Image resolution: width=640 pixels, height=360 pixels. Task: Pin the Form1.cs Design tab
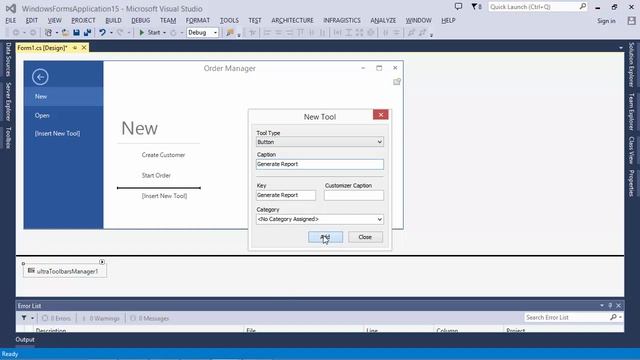[x=75, y=48]
